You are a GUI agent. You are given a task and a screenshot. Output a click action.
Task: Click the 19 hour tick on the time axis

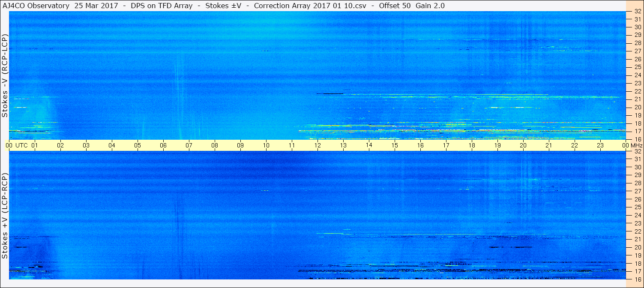497,145
